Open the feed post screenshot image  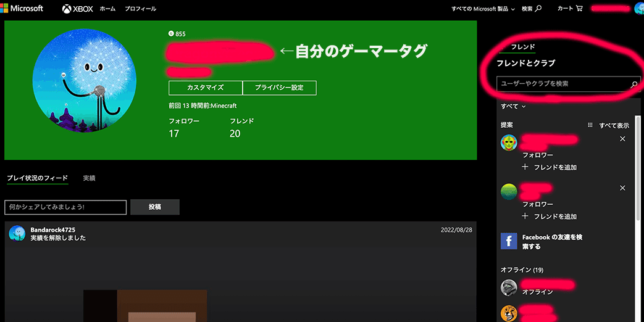(145, 306)
